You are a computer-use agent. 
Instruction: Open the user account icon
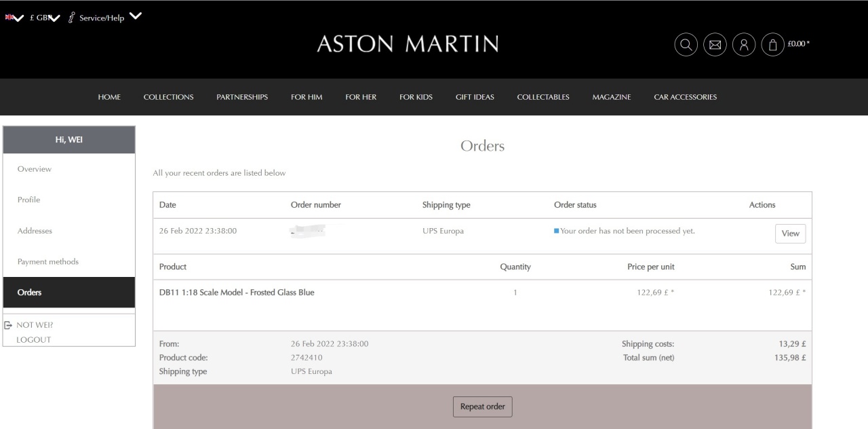[744, 45]
